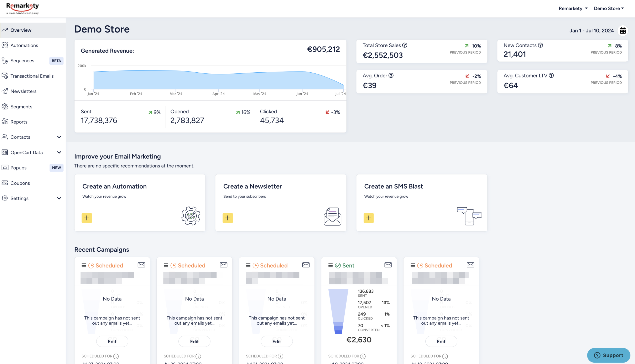Viewport: 635px width, 364px height.
Task: Click the envelope icon on the first Scheduled campaign
Action: click(x=141, y=265)
